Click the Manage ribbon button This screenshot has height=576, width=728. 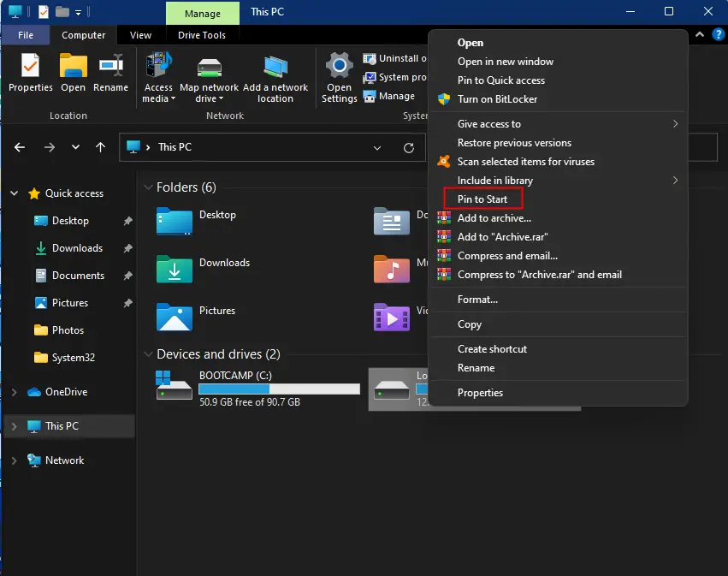[389, 96]
